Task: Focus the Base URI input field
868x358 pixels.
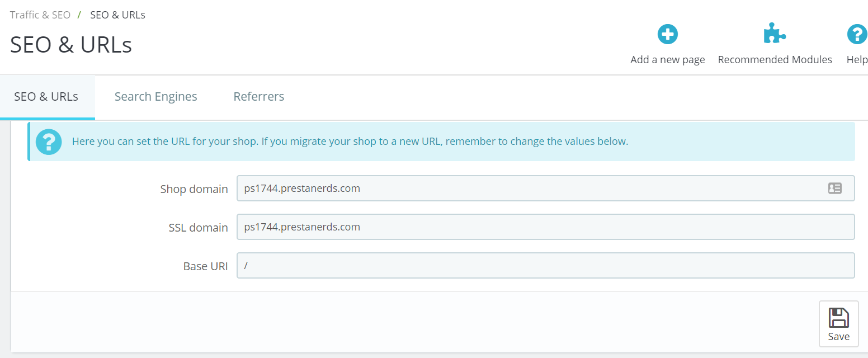Action: coord(545,266)
